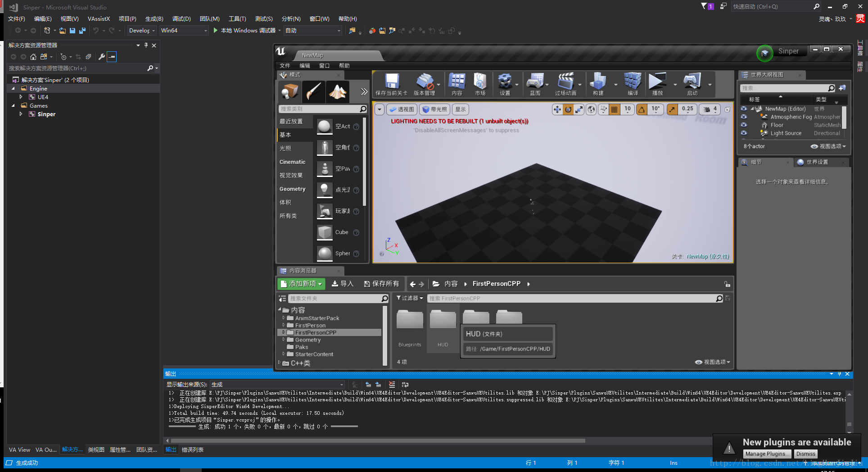Click Blueprints (蓝图) icon
This screenshot has height=472, width=868.
(535, 82)
